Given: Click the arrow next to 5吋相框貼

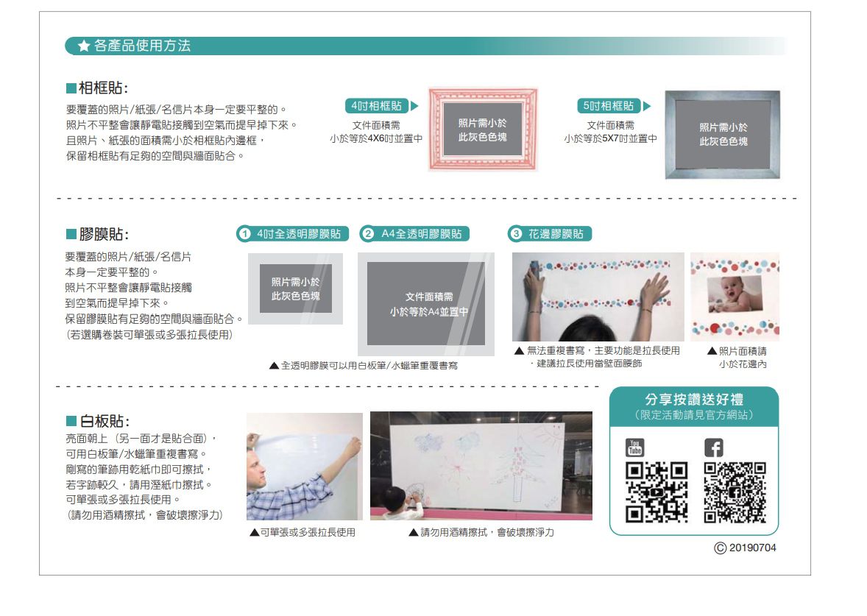Looking at the screenshot, I should [x=647, y=107].
